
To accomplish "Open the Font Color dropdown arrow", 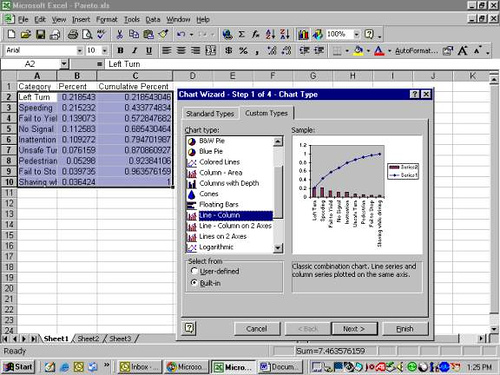I will click(x=389, y=51).
